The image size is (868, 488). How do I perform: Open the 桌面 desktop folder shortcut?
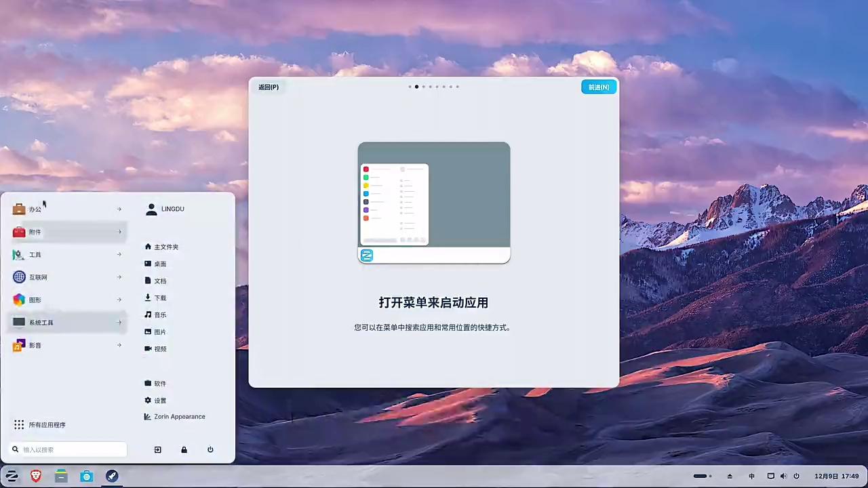(156, 264)
